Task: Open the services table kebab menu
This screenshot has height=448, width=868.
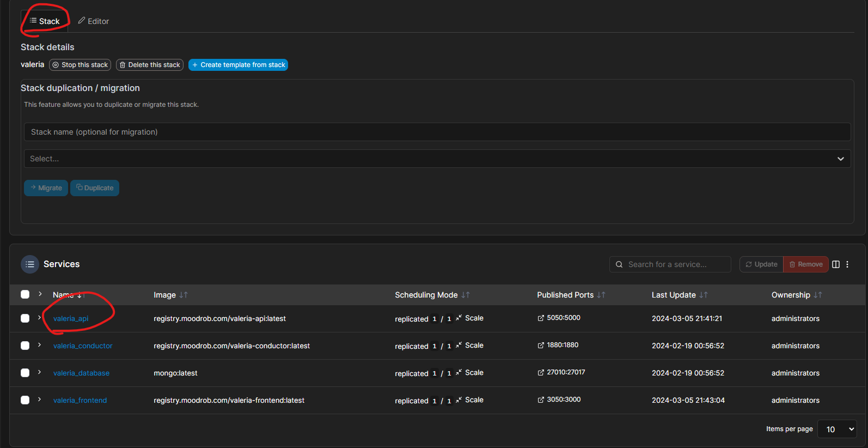Action: (x=847, y=264)
